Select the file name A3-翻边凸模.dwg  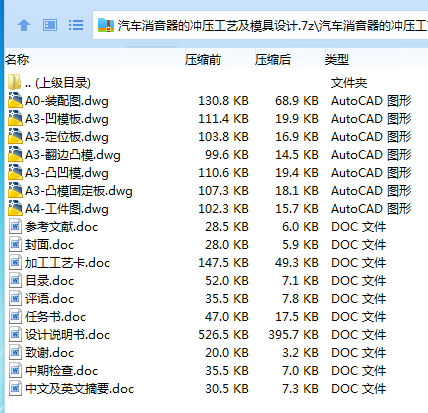pyautogui.click(x=73, y=155)
